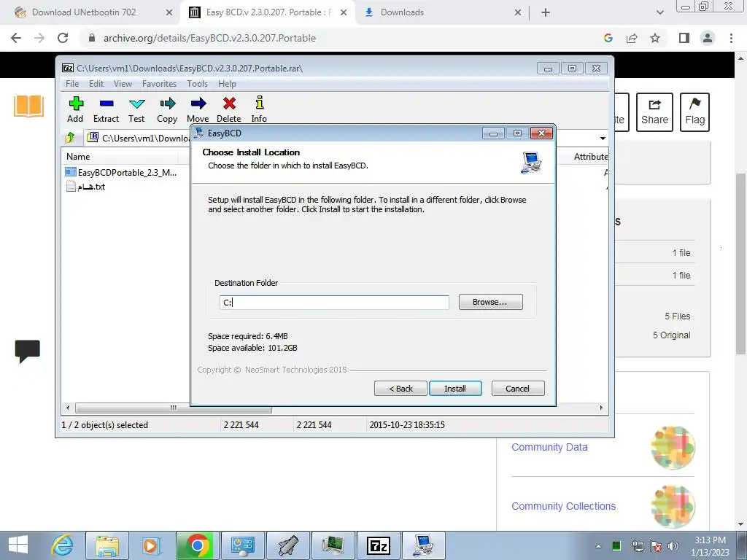Click the Share button on archive.org
The width and height of the screenshot is (747, 560).
point(654,112)
